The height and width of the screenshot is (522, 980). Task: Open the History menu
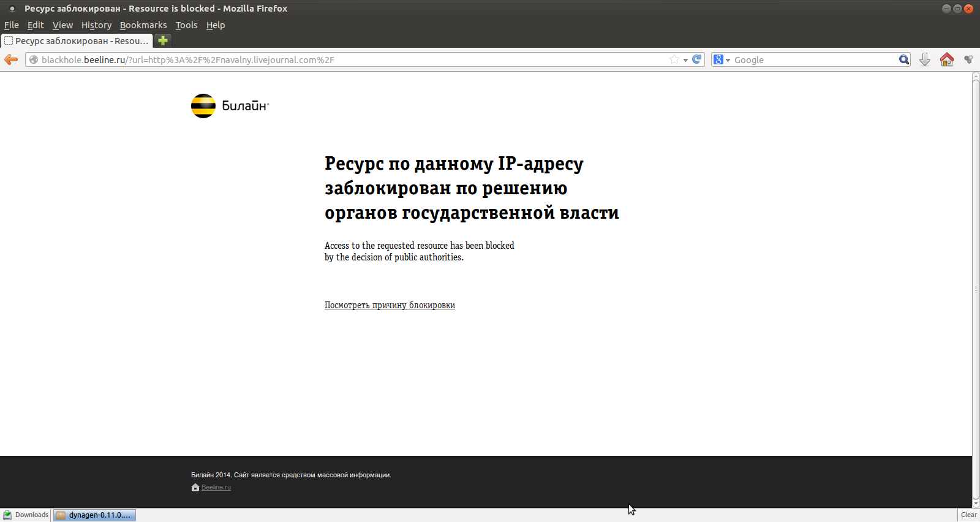pos(96,25)
